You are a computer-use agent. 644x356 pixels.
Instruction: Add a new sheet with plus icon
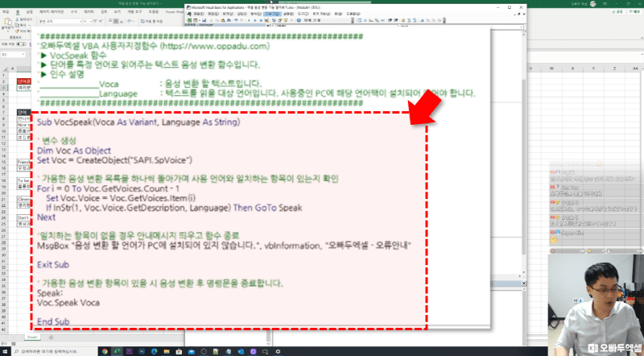coord(51,337)
